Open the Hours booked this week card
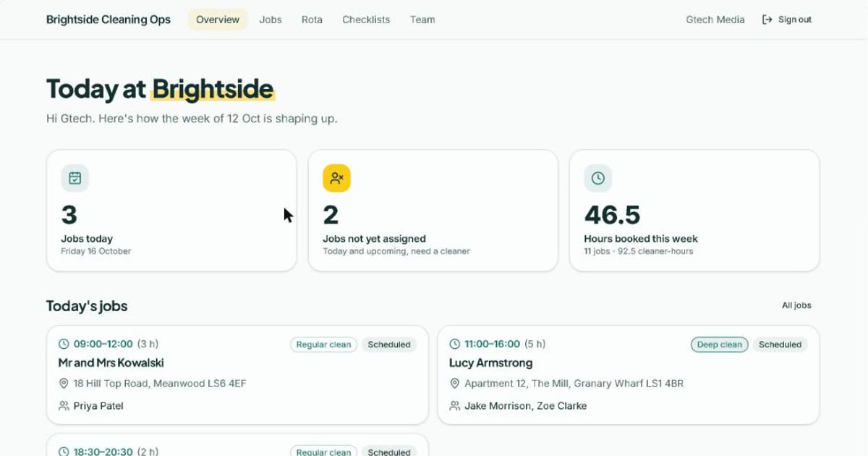The height and width of the screenshot is (456, 868). point(694,211)
